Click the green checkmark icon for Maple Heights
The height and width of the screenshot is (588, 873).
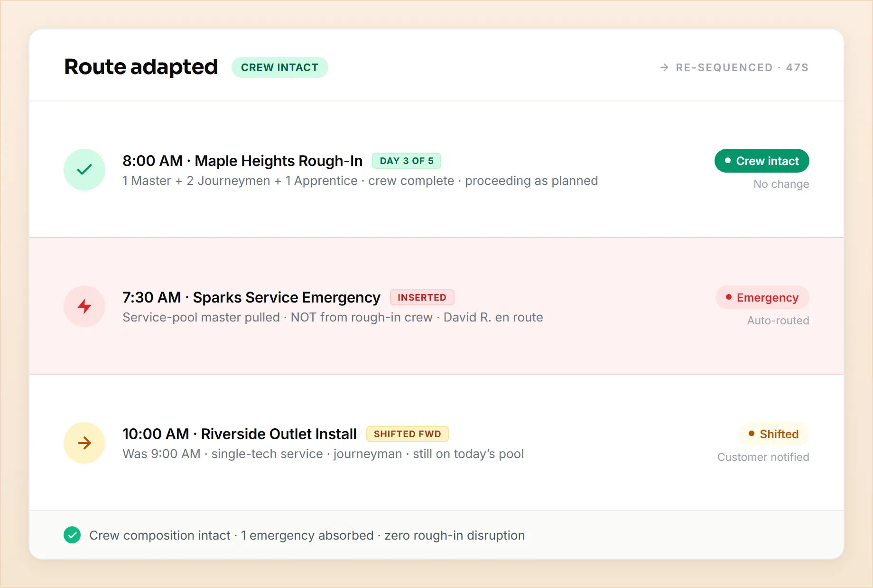click(x=84, y=169)
